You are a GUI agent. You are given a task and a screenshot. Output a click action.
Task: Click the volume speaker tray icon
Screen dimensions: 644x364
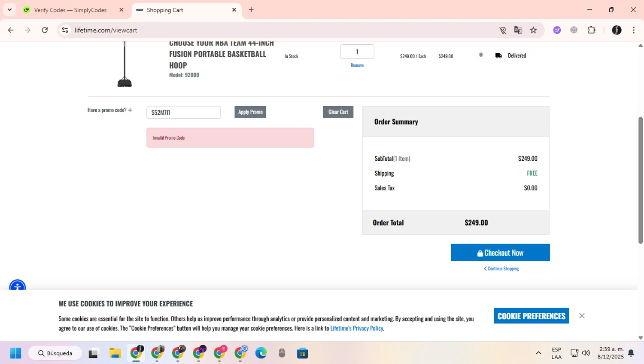(x=586, y=353)
